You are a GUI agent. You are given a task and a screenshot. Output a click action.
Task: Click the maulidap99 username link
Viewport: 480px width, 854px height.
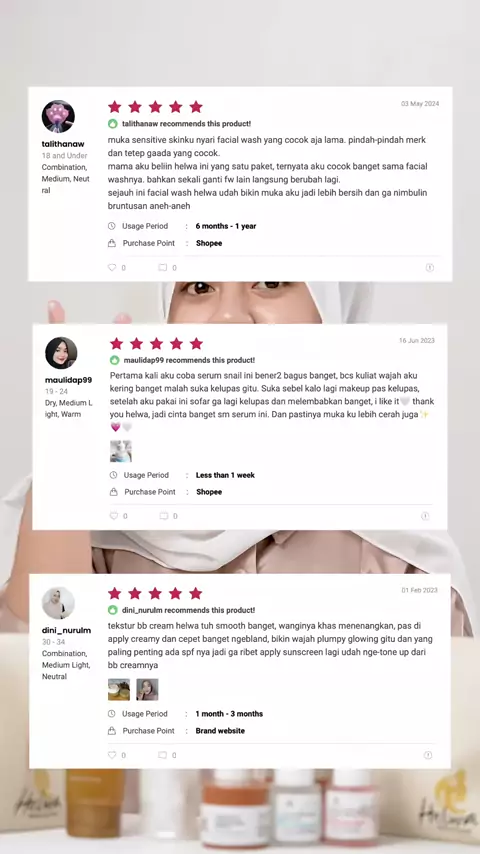[x=68, y=380]
